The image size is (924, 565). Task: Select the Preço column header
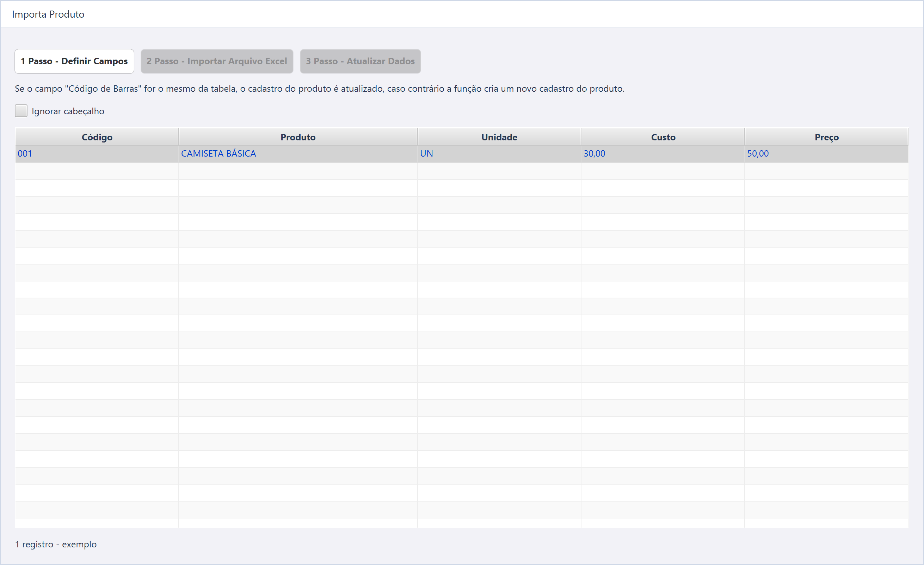[x=826, y=137]
